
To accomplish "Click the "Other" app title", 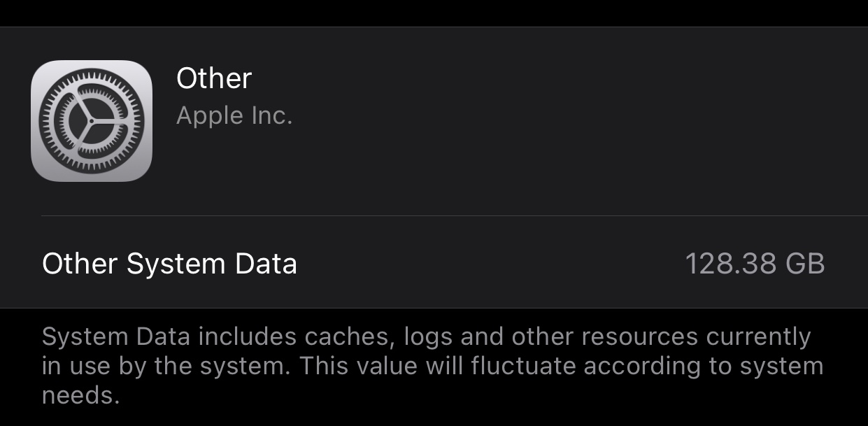I will [x=213, y=78].
